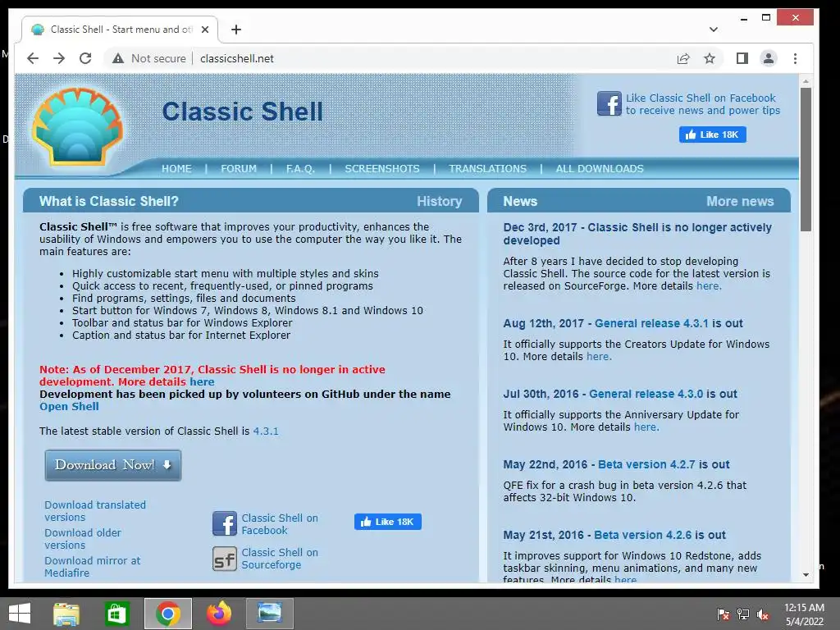Open the F.A.Q. nav item

coord(300,169)
